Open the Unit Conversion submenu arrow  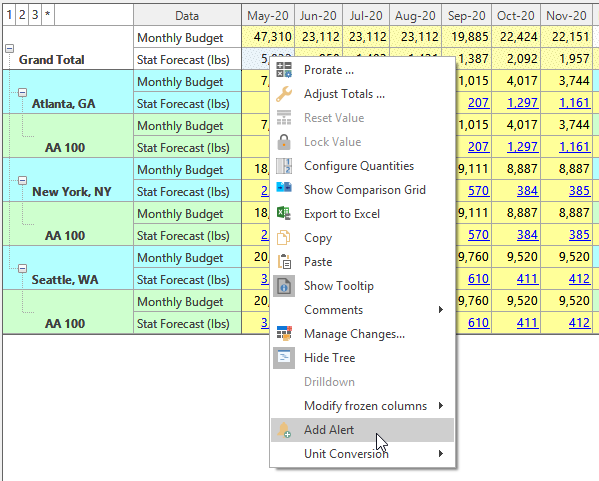[x=441, y=453]
